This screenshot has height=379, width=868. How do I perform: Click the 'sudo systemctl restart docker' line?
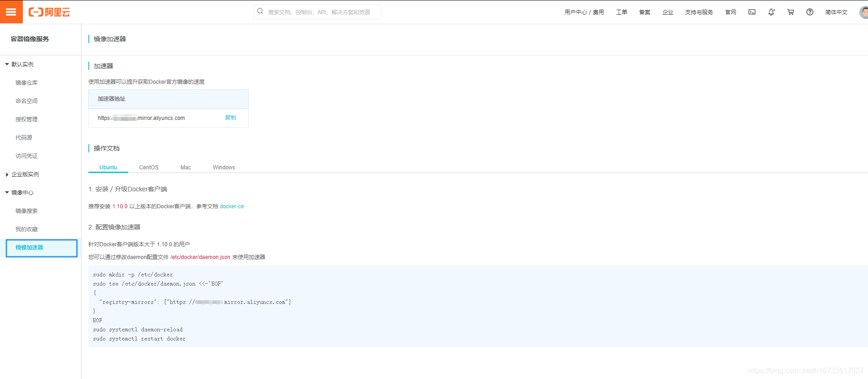coord(139,339)
